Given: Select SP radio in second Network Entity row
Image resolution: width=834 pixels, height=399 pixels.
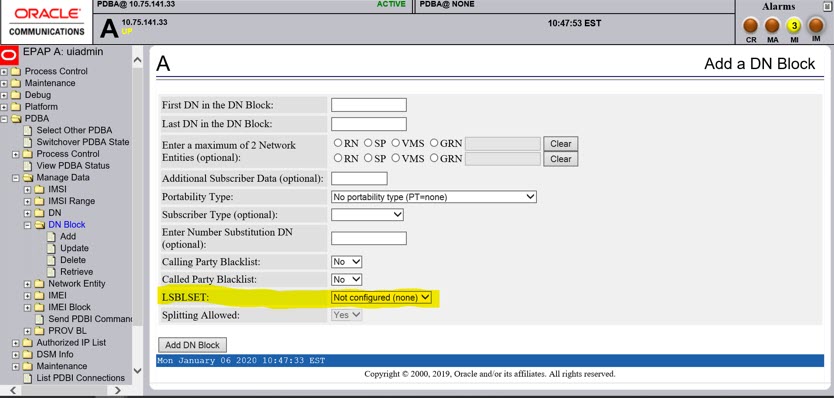Looking at the screenshot, I should 368,158.
